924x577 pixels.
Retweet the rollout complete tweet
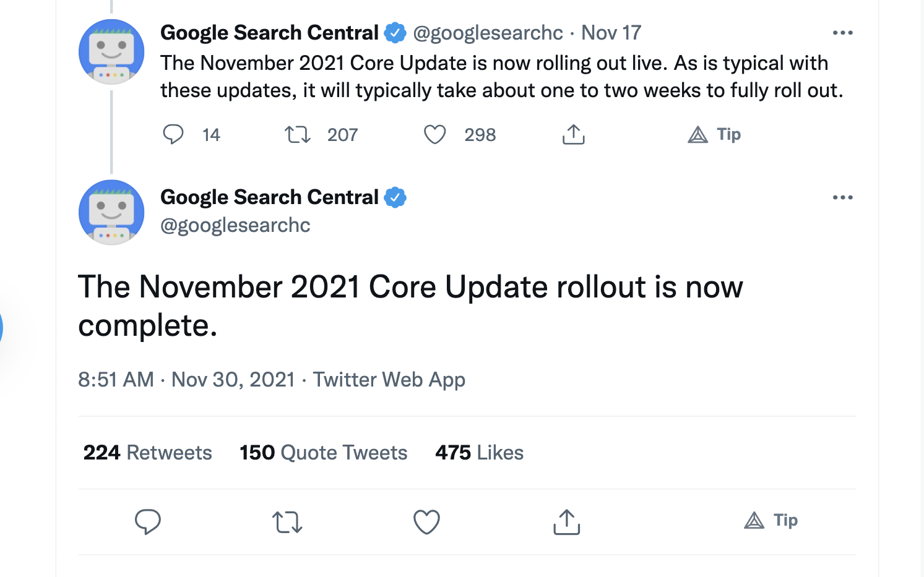pos(287,523)
